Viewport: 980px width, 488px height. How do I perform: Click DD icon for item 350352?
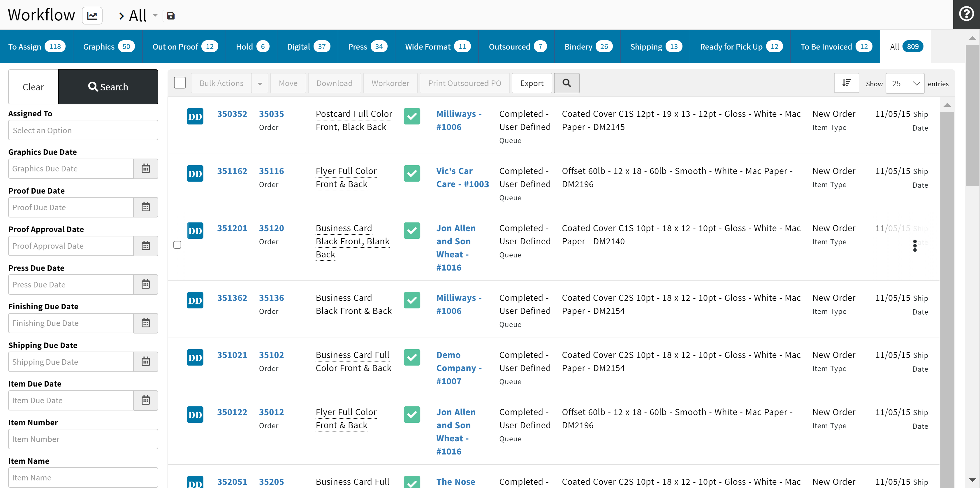[195, 117]
